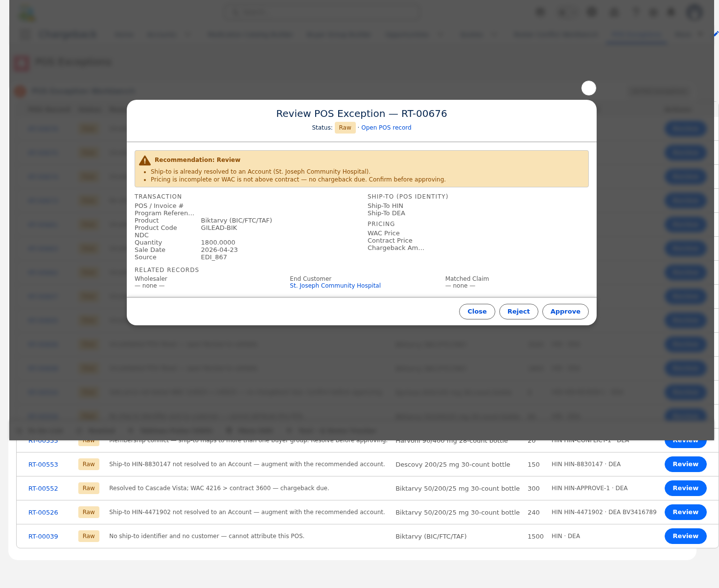This screenshot has width=719, height=588.
Task: Click the 'Resolved to Cascade Vista' reason text
Action: [219, 488]
